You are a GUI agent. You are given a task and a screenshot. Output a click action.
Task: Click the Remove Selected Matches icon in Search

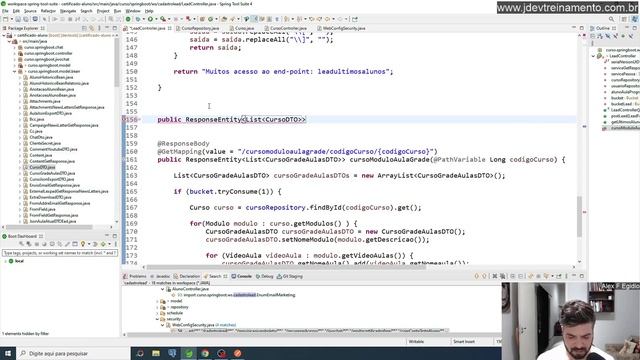pyautogui.click(x=495, y=276)
